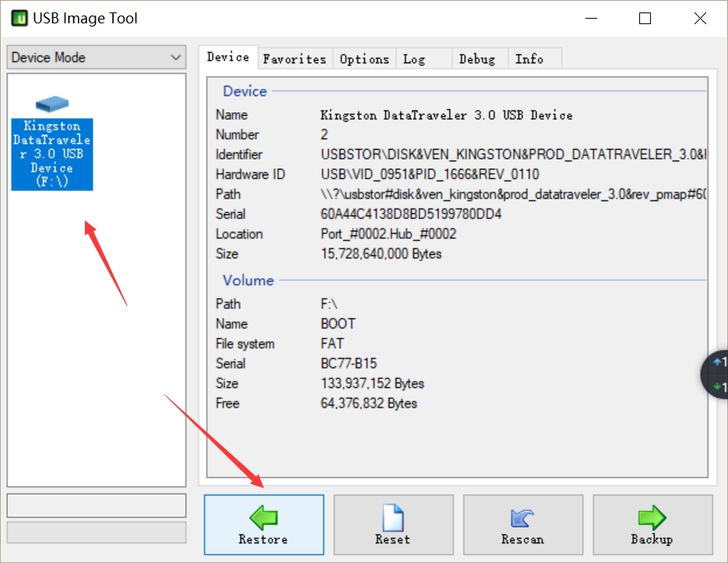
Task: Select the Kingston USB drive icon
Action: point(52,104)
